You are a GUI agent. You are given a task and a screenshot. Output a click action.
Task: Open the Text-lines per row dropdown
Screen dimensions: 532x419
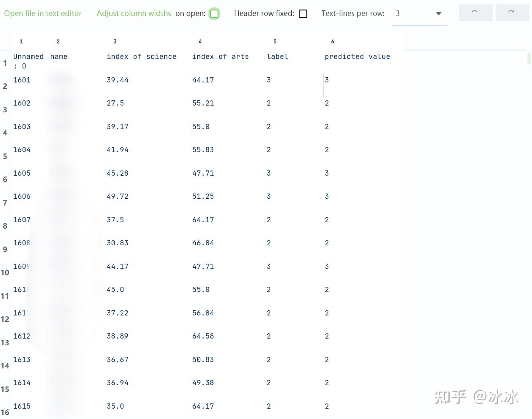tap(419, 14)
